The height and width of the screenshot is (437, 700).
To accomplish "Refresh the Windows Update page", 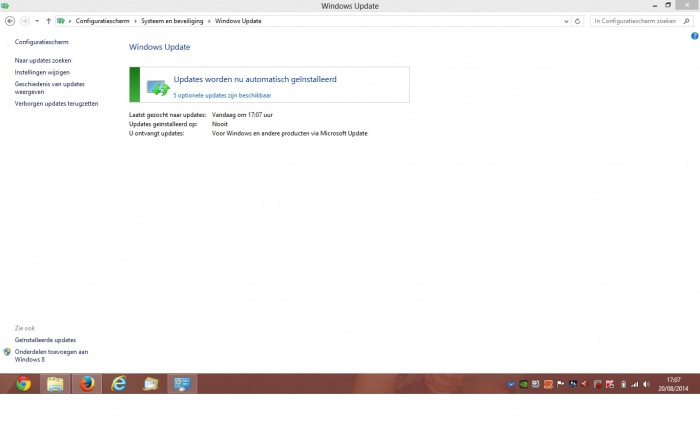I will (x=577, y=21).
